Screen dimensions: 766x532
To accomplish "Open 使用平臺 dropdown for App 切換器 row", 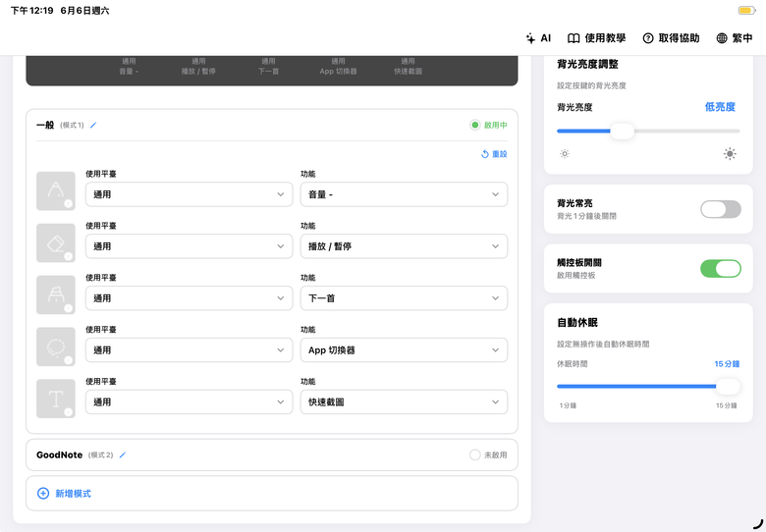I will [x=190, y=350].
